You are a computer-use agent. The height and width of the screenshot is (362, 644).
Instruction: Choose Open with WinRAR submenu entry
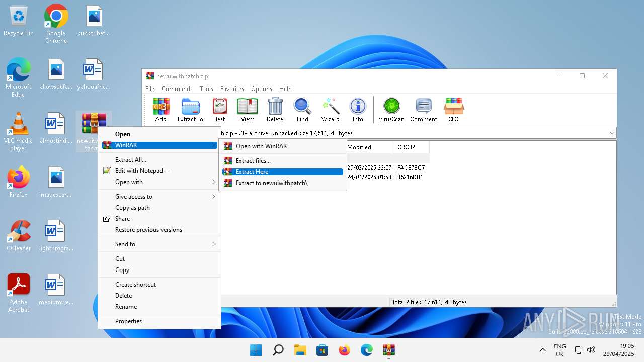click(x=283, y=146)
